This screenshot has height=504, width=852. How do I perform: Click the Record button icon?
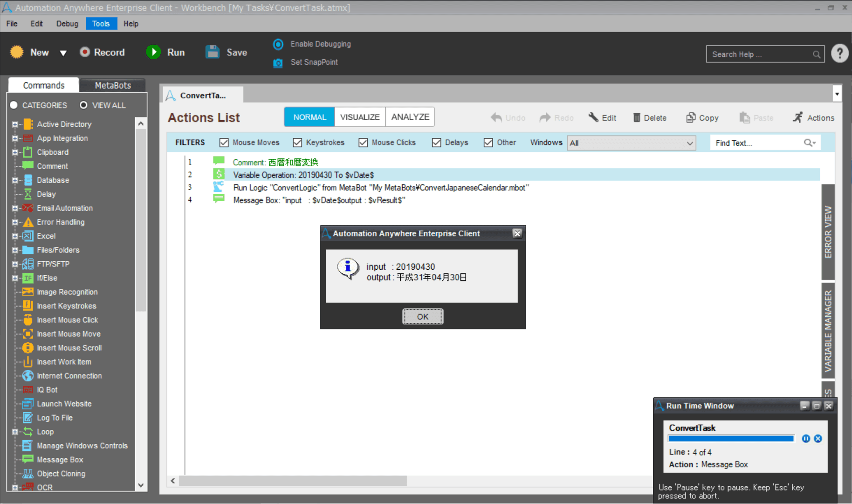84,52
